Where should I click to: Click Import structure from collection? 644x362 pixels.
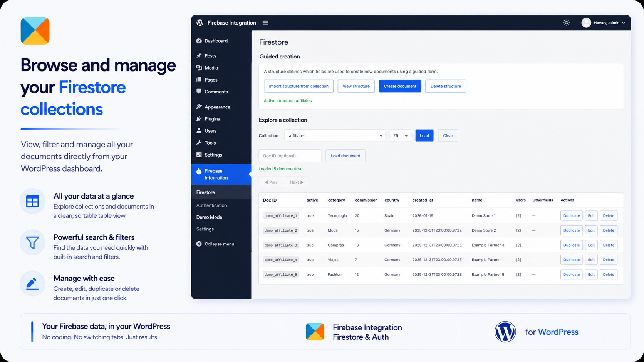tap(299, 86)
